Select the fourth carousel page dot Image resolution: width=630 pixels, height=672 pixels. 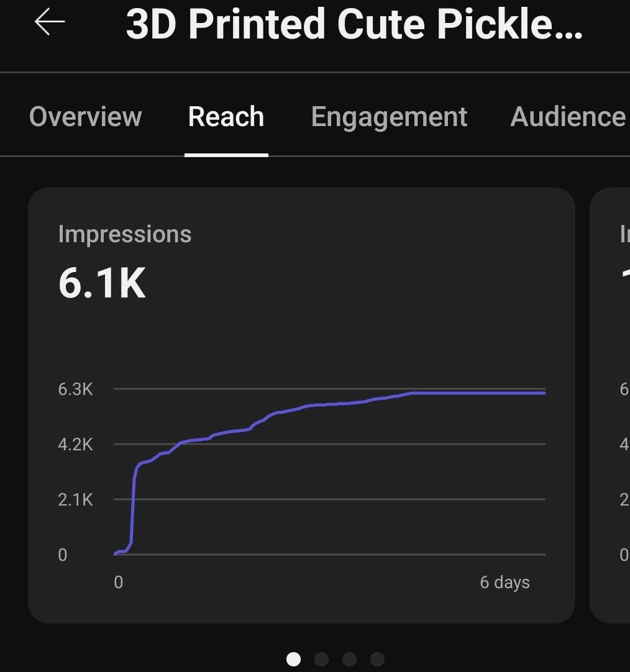377,659
